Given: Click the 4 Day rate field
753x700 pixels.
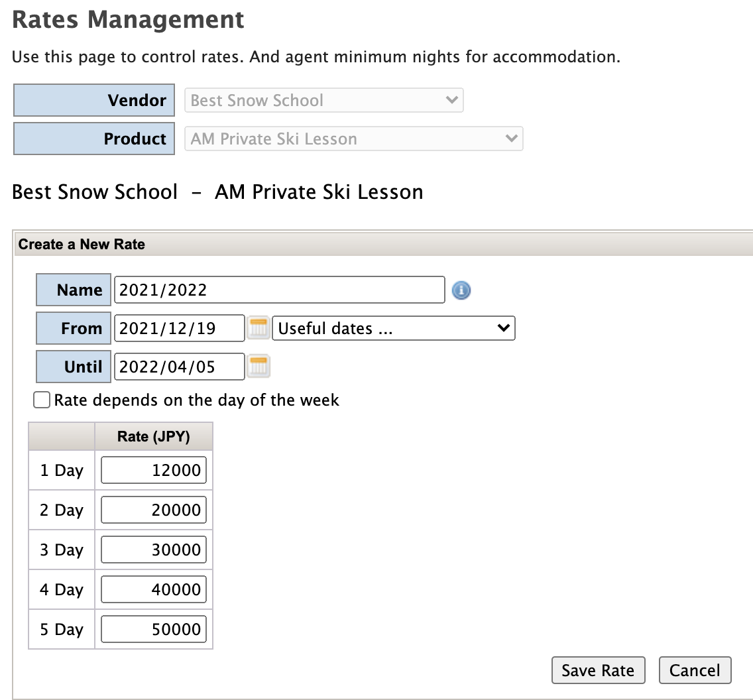Looking at the screenshot, I should (154, 589).
